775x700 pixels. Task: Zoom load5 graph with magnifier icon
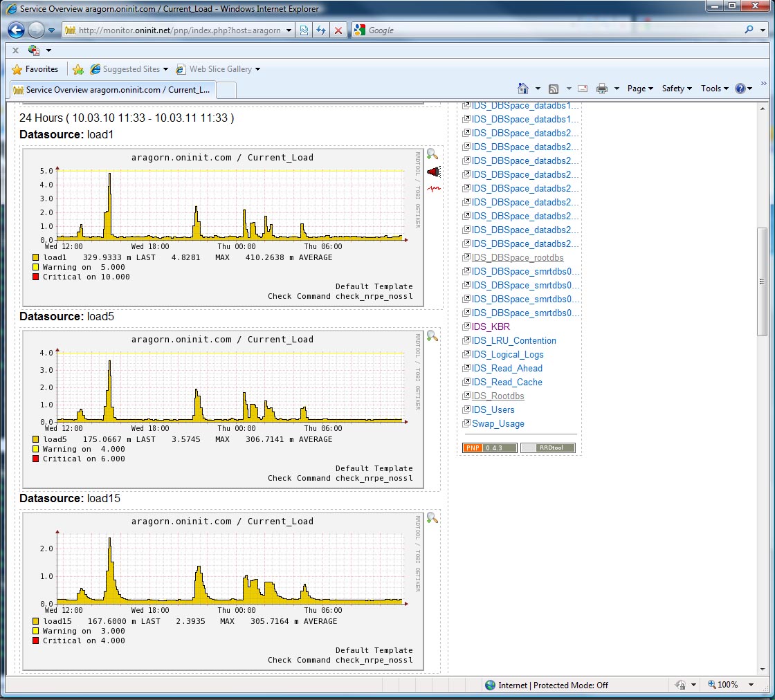coord(432,336)
